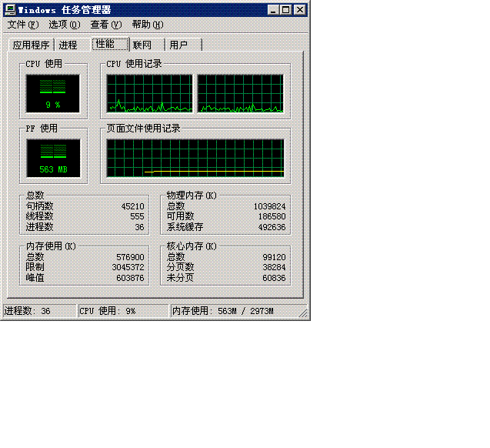Click the 峰值 label
Image resolution: width=490 pixels, height=448 pixels.
[x=35, y=278]
